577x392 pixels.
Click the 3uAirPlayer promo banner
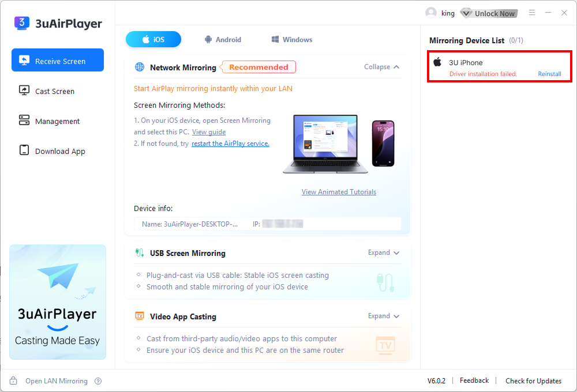point(58,302)
